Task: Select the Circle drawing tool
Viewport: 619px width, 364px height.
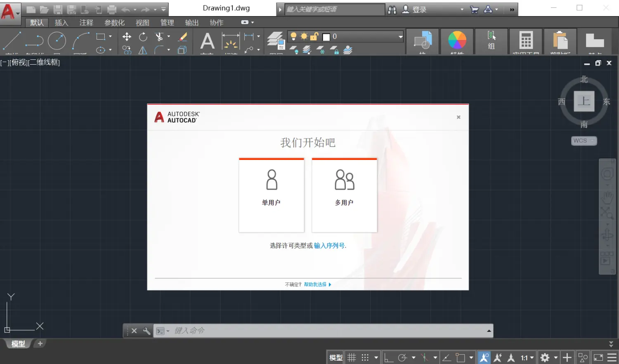Action: click(x=57, y=40)
